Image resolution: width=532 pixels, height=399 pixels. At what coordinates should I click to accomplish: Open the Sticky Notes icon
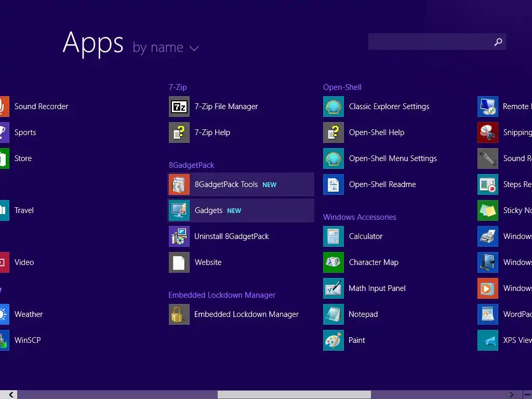(x=488, y=210)
